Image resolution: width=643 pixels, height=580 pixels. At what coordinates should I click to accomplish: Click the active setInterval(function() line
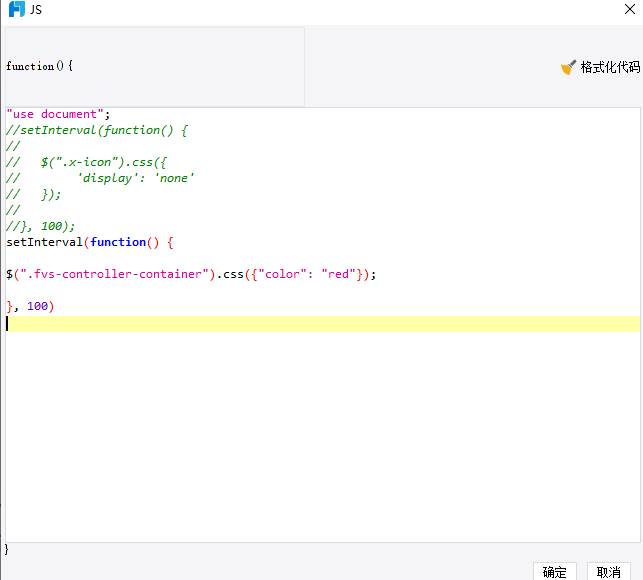(90, 242)
